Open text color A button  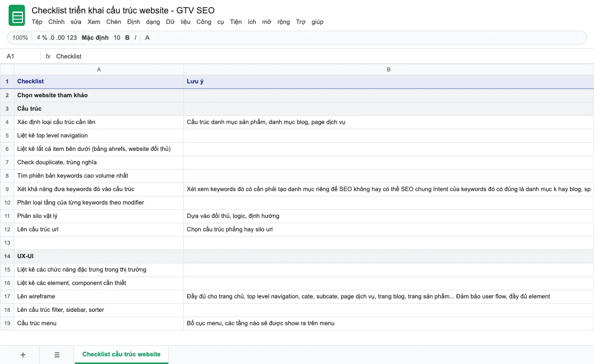pos(147,37)
